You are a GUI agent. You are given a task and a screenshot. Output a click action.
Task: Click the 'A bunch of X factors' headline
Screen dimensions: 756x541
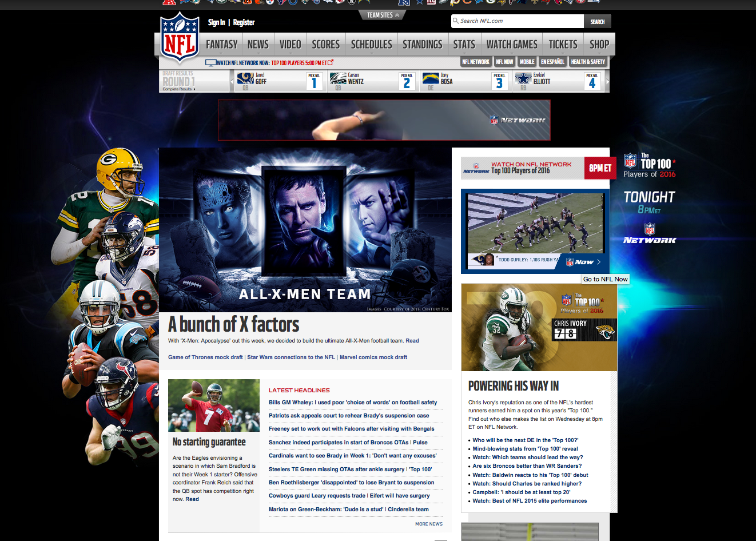[x=233, y=324]
